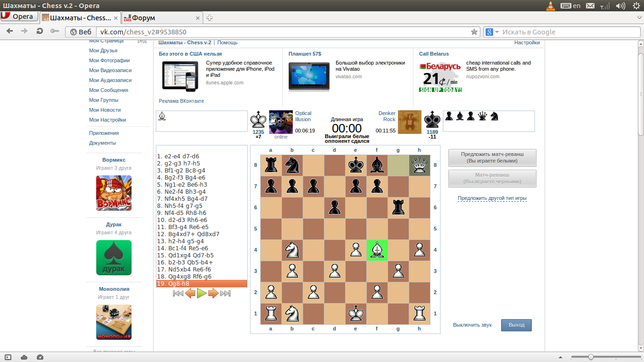Bookmark page with address bar star
This screenshot has width=644, height=362.
tap(474, 32)
